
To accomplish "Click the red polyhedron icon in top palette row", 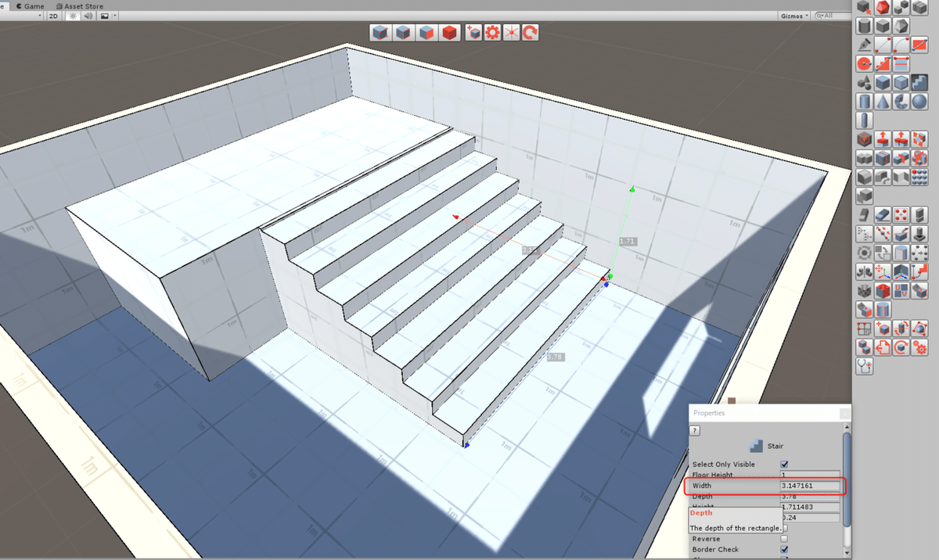I will click(x=883, y=7).
